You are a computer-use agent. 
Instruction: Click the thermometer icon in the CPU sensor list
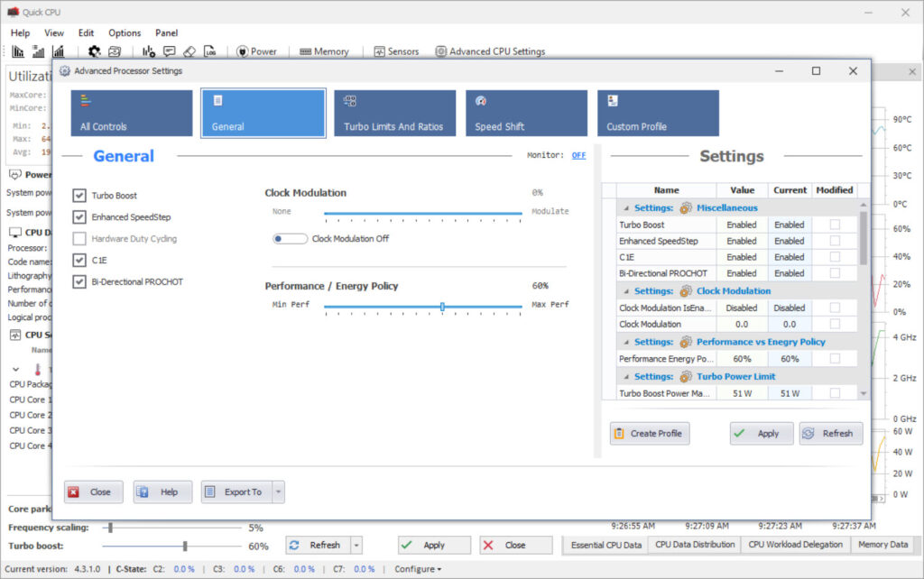click(x=38, y=369)
